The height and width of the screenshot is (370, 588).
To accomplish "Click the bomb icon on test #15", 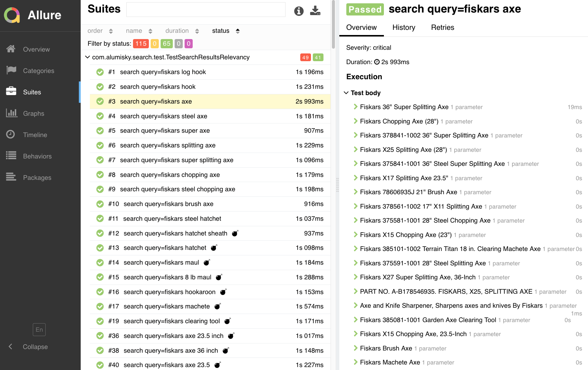I will pyautogui.click(x=219, y=277).
